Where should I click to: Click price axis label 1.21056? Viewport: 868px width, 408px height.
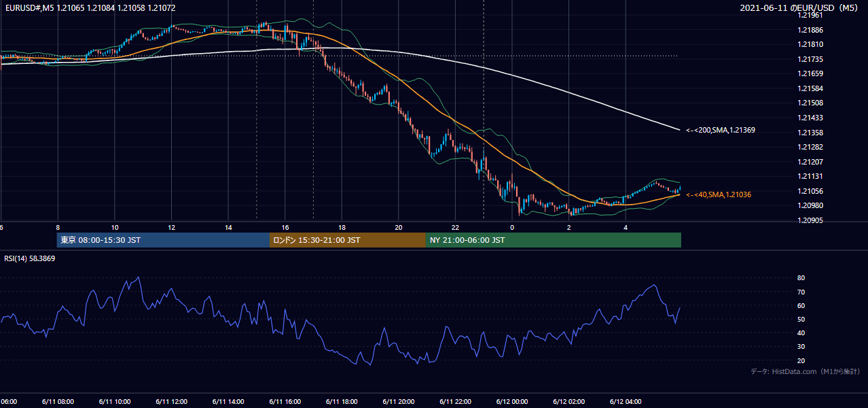(810, 191)
